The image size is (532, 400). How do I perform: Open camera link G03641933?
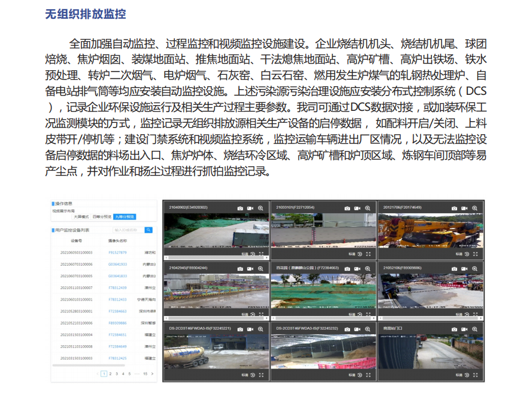tap(117, 264)
